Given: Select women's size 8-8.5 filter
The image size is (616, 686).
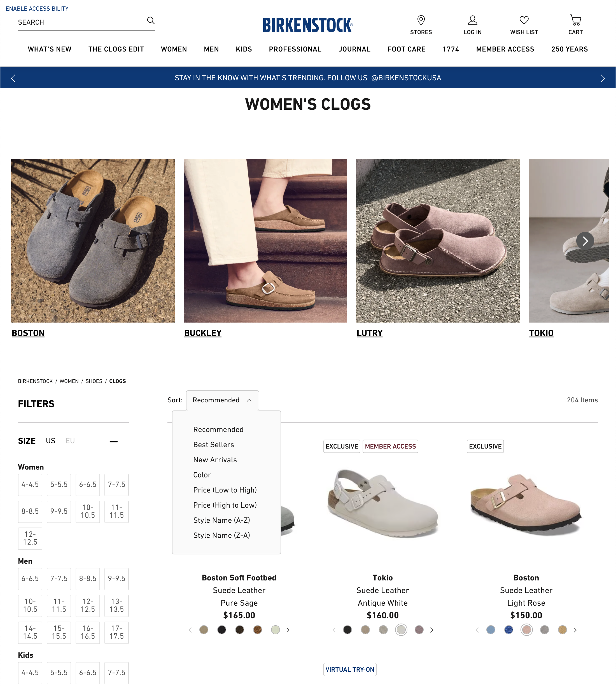Looking at the screenshot, I should tap(30, 511).
